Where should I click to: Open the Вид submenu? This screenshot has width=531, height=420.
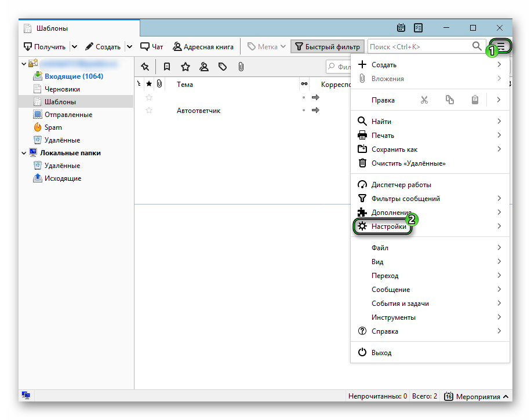point(430,262)
